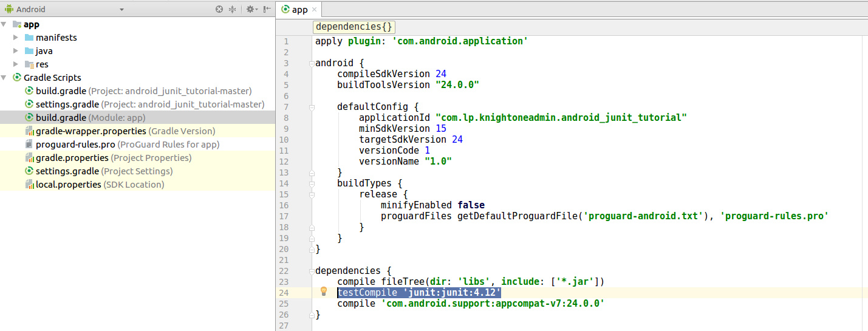The image size is (868, 331).
Task: Click the yellow lightbulb quick-fix icon
Action: pos(324,292)
